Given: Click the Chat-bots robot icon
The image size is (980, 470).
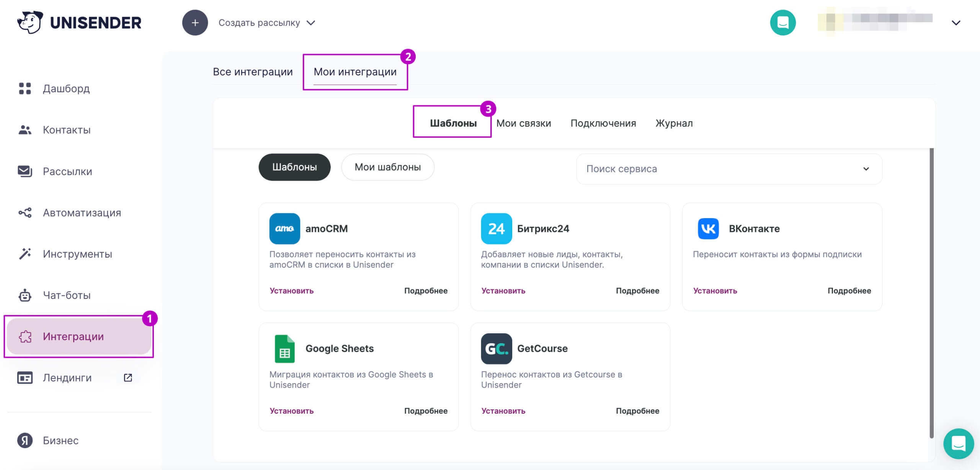Looking at the screenshot, I should (x=25, y=295).
